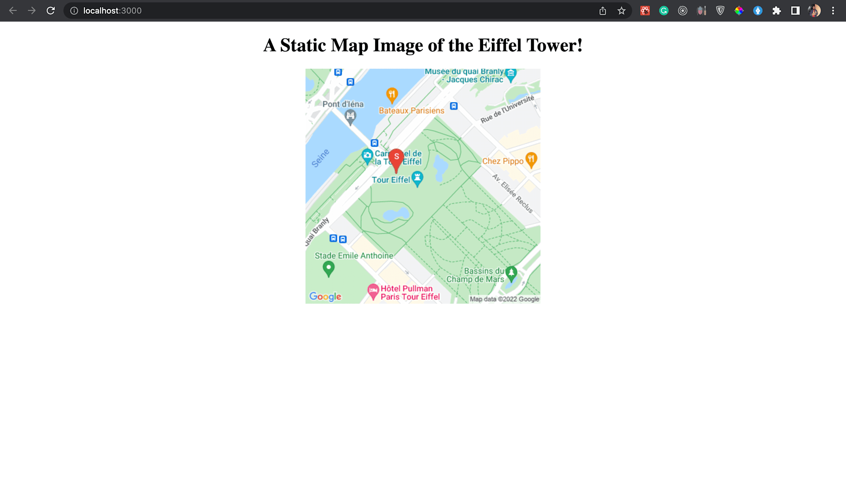Open the Chrome profile avatar menu
This screenshot has width=846, height=504.
point(814,11)
